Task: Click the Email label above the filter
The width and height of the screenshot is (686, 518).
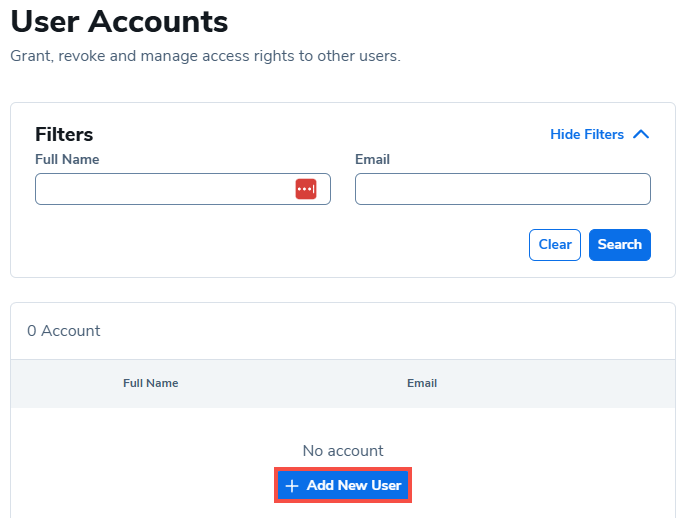Action: point(372,159)
